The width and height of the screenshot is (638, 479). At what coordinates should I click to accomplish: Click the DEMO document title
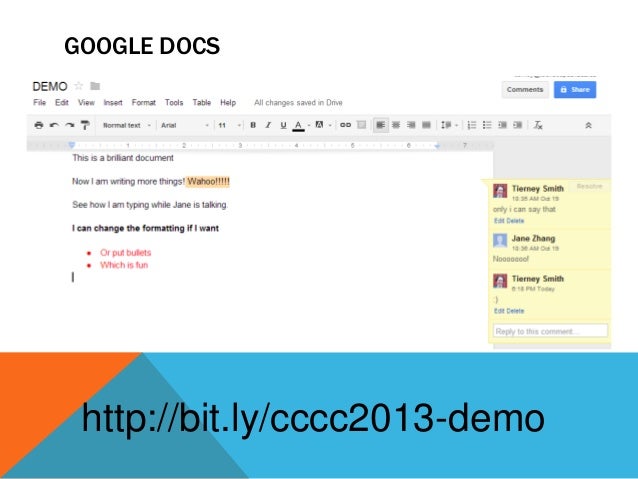tap(50, 86)
